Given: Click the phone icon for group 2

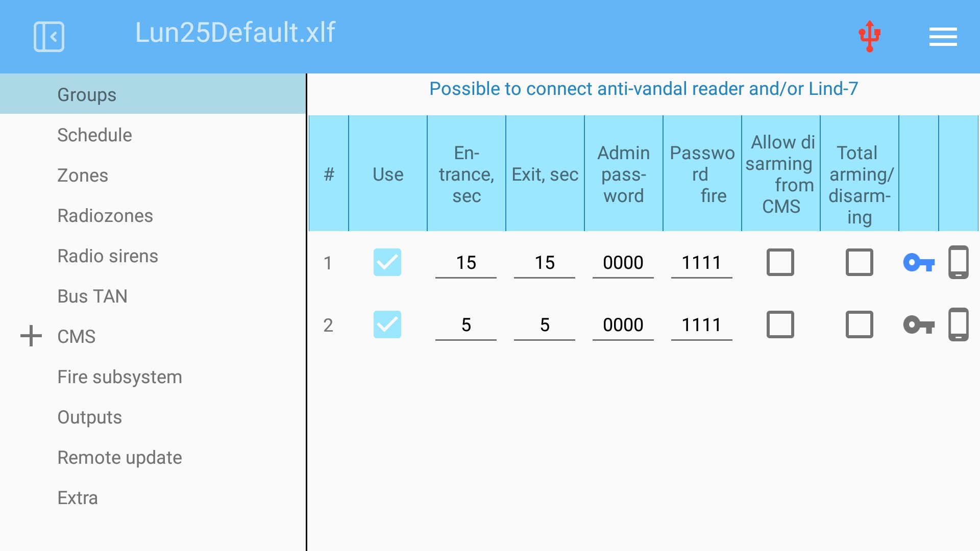Looking at the screenshot, I should click(959, 324).
